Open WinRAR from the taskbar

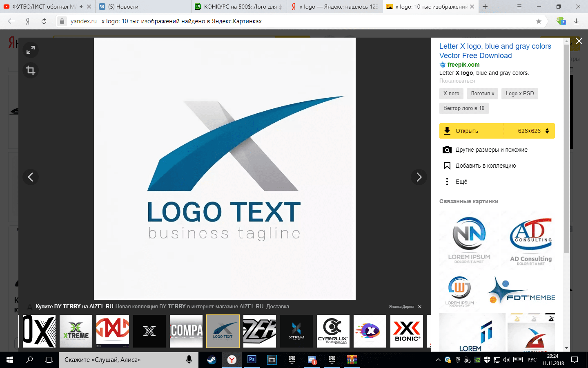[x=352, y=360]
